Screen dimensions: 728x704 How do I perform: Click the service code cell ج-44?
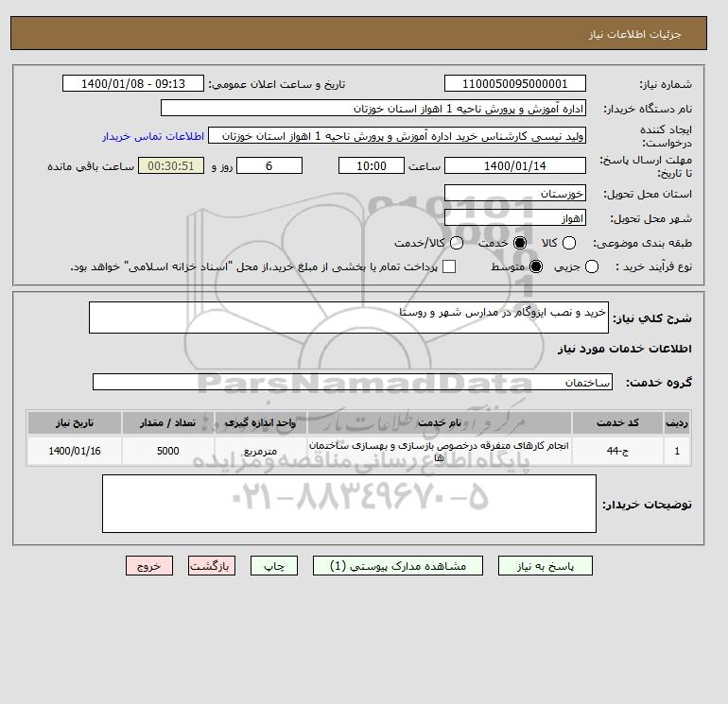[617, 451]
